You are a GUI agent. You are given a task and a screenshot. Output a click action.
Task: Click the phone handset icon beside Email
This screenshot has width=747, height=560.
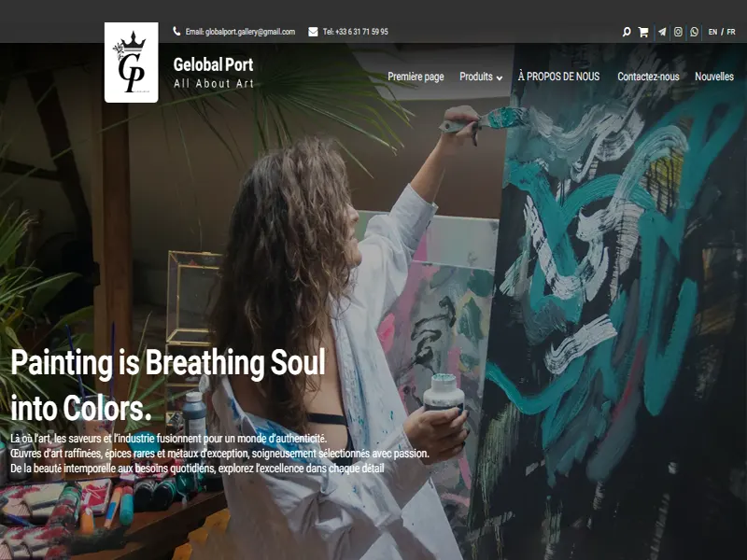pyautogui.click(x=176, y=32)
